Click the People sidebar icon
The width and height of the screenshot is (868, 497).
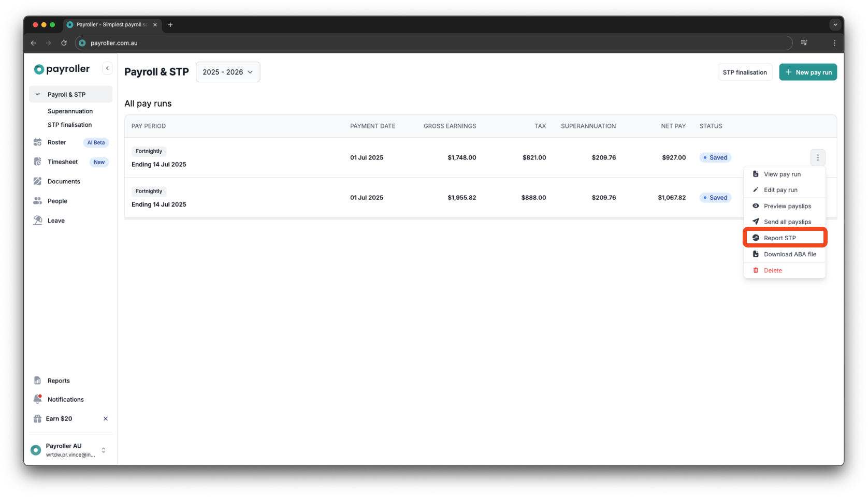click(x=37, y=201)
